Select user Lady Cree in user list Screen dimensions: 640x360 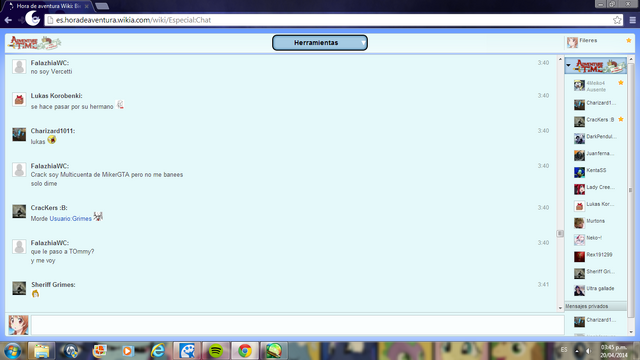tap(596, 188)
